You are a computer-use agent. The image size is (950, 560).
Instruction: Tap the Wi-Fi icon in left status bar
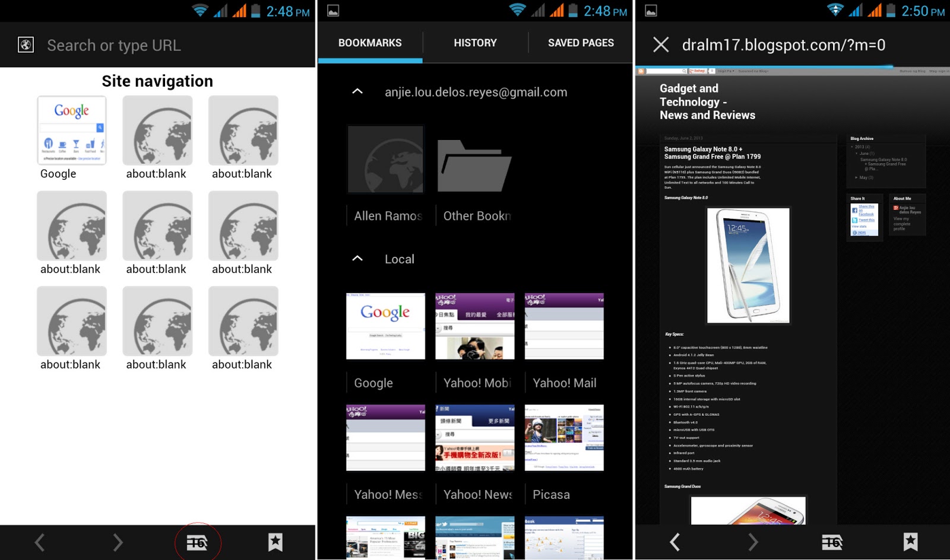pos(200,11)
